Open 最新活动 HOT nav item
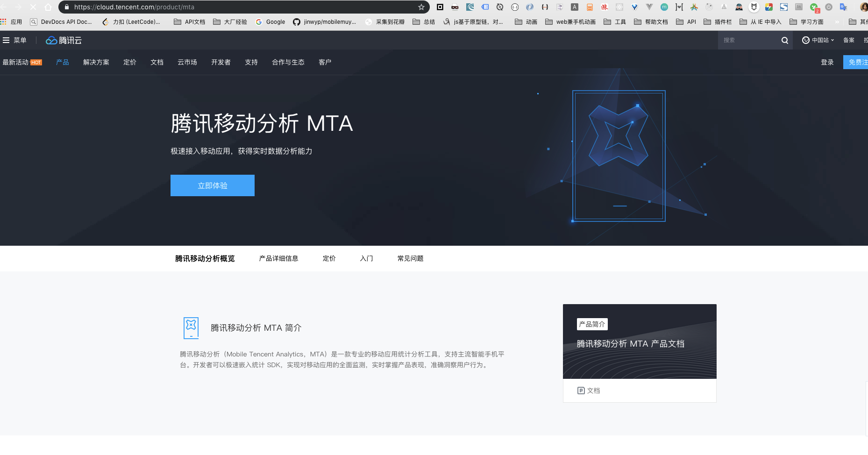868x455 pixels. tap(22, 62)
